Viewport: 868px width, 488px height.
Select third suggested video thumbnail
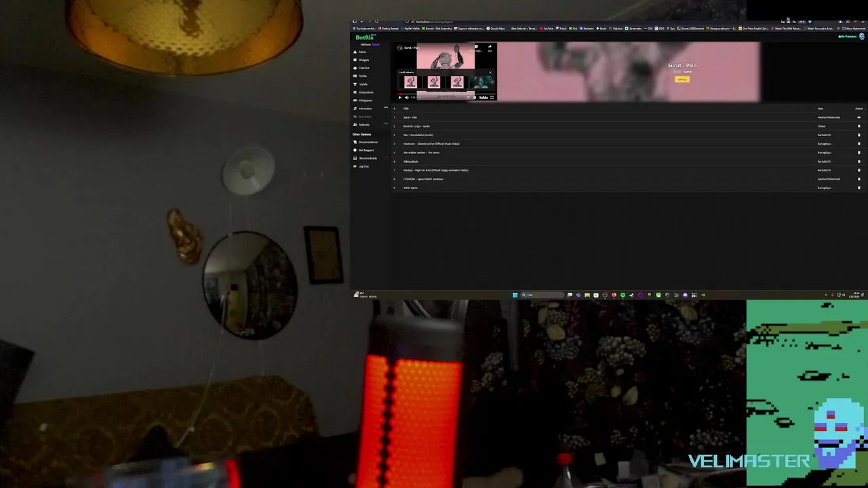[x=457, y=82]
